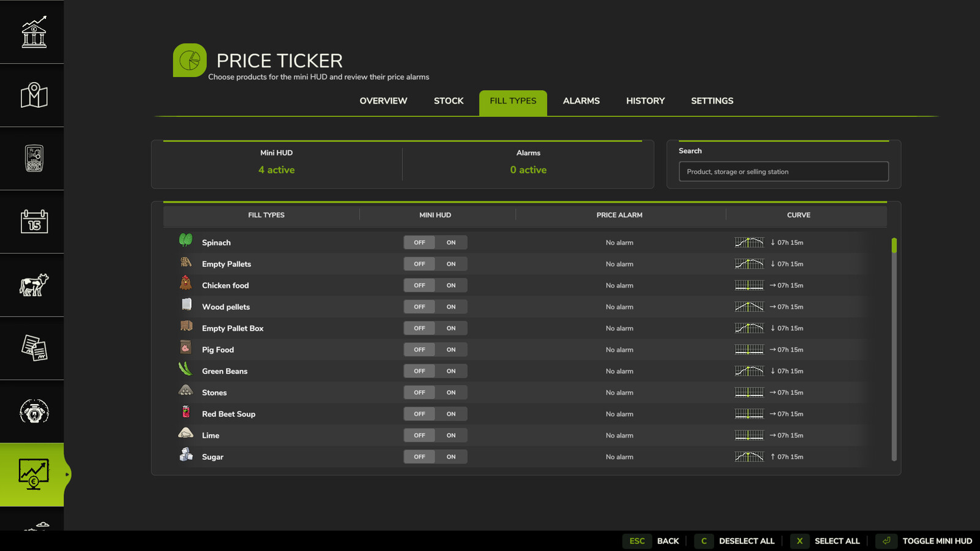
Task: Click the Curve column header
Action: 799,215
